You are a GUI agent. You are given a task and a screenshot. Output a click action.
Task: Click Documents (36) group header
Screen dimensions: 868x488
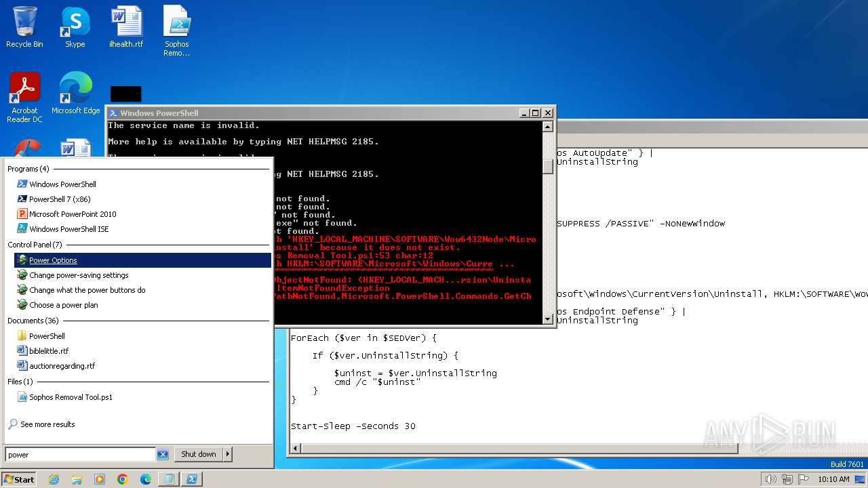pyautogui.click(x=33, y=321)
